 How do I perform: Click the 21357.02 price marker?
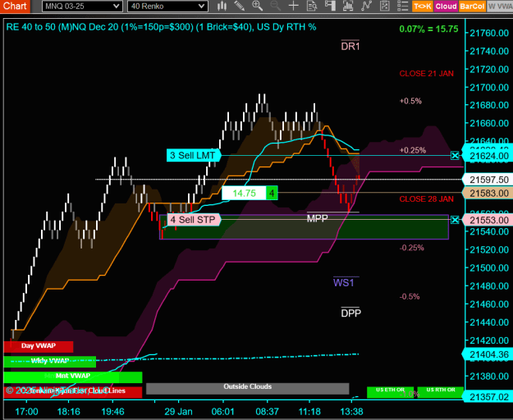[488, 397]
